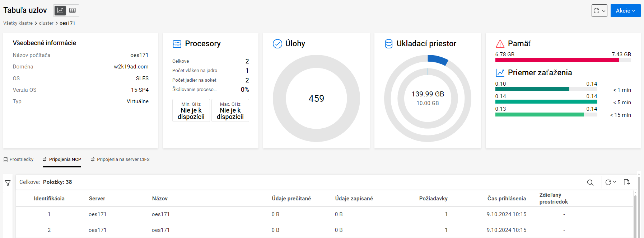The width and height of the screenshot is (644, 238).
Task: Open the Akcie dropdown menu
Action: [625, 11]
